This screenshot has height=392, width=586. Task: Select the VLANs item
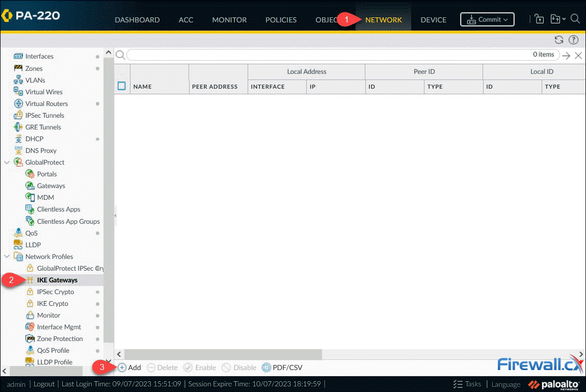click(35, 80)
